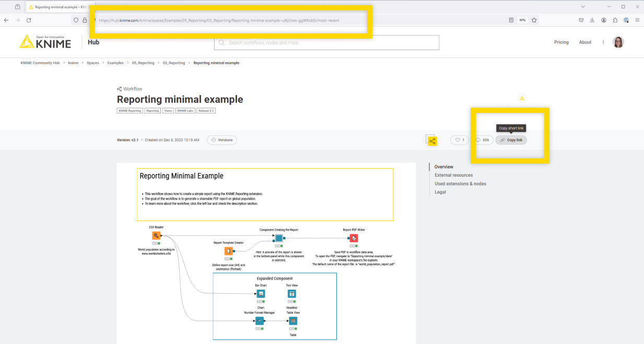Click the yellow warning triangle icon
644x344 pixels.
tap(521, 98)
